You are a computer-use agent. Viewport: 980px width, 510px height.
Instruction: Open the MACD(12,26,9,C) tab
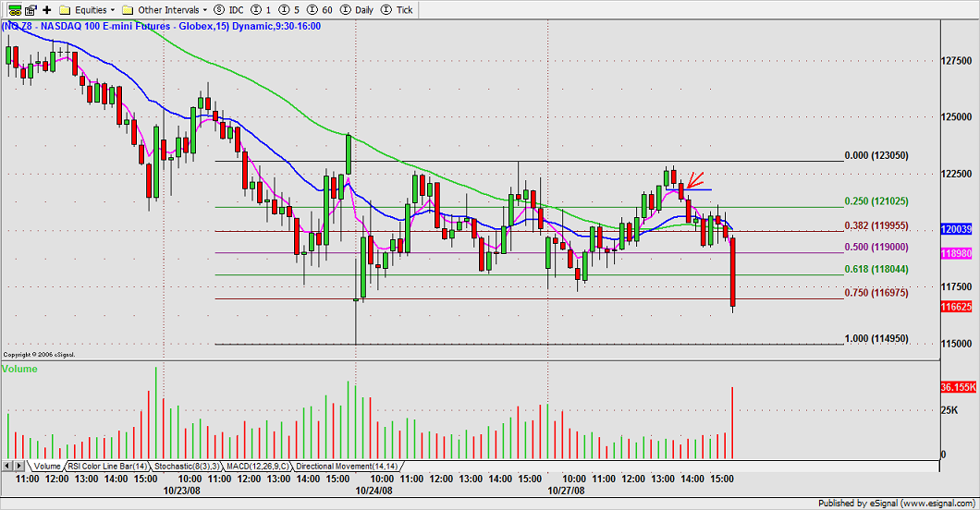258,467
